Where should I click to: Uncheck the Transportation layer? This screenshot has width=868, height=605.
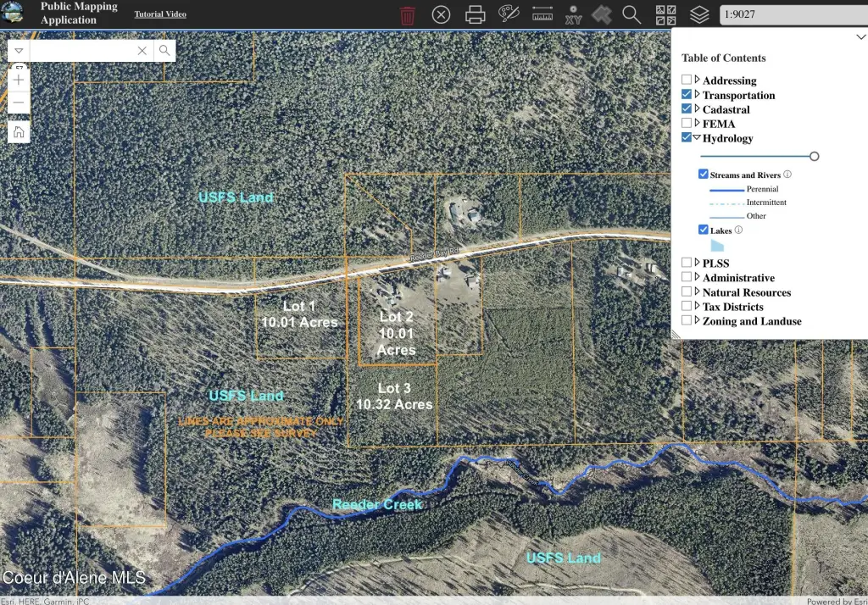pyautogui.click(x=687, y=95)
